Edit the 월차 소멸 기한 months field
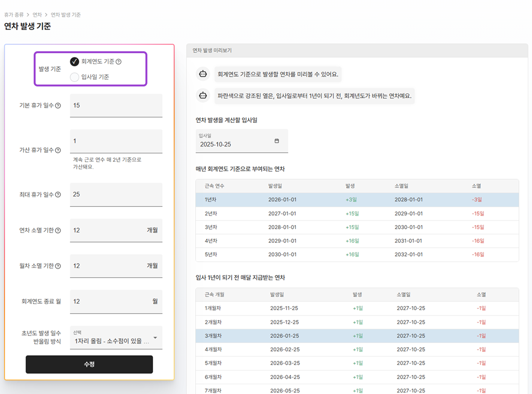 point(116,266)
